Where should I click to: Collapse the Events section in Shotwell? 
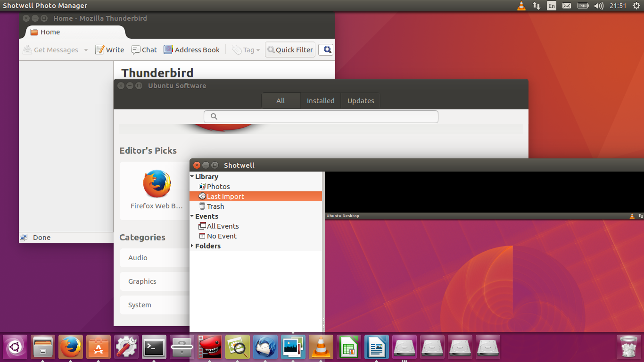[x=192, y=216]
